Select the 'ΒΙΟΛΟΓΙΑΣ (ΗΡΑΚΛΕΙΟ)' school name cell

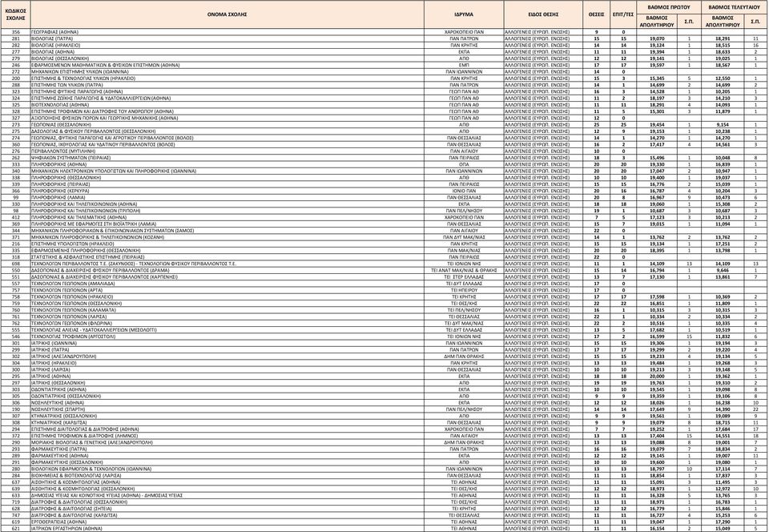(x=227, y=45)
